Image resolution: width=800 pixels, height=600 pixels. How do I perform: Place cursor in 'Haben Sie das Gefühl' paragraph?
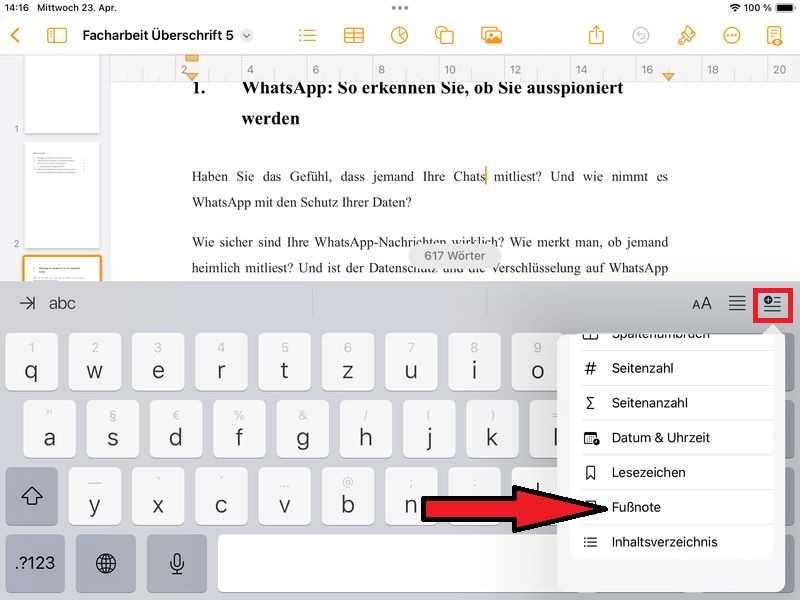(x=430, y=189)
